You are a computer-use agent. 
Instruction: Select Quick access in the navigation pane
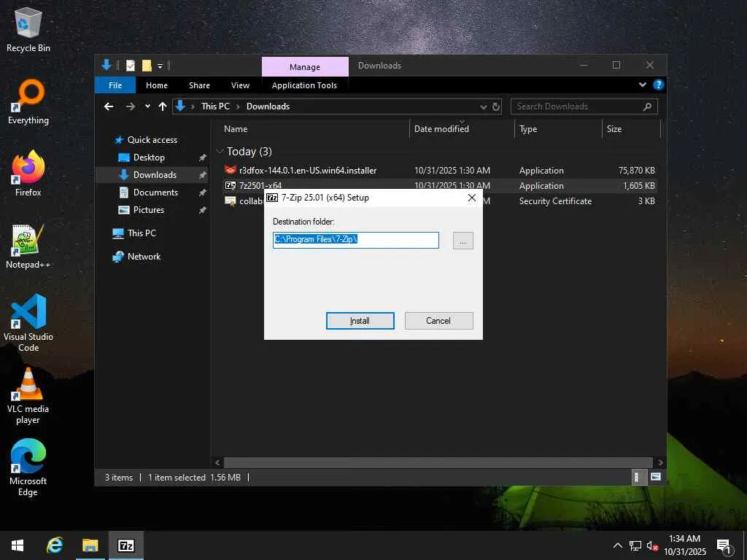coord(152,140)
